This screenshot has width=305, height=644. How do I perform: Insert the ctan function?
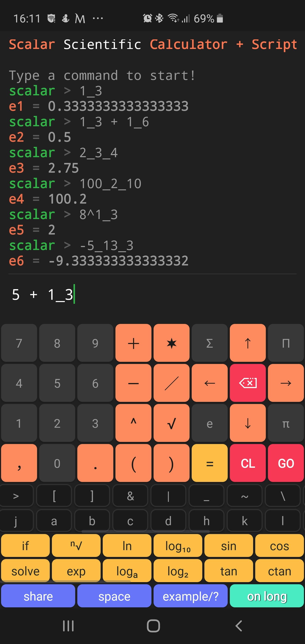[280, 570]
